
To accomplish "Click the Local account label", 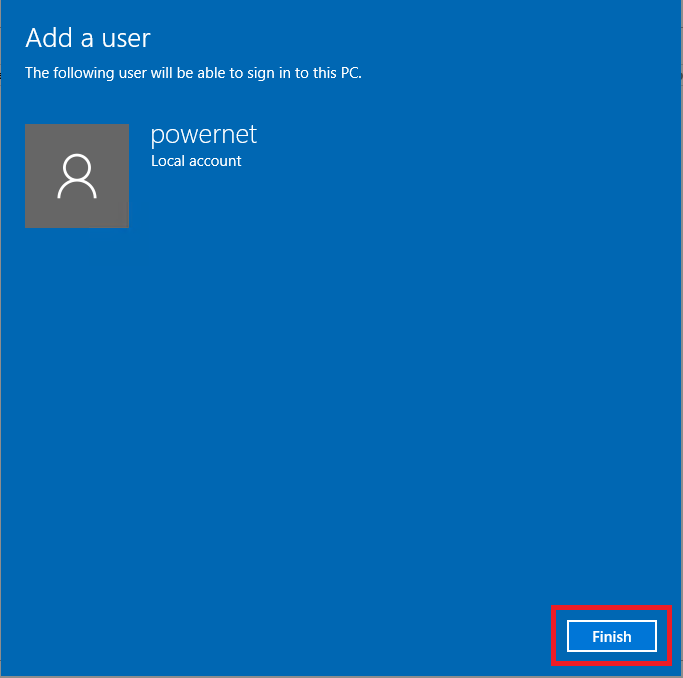I will pyautogui.click(x=196, y=161).
